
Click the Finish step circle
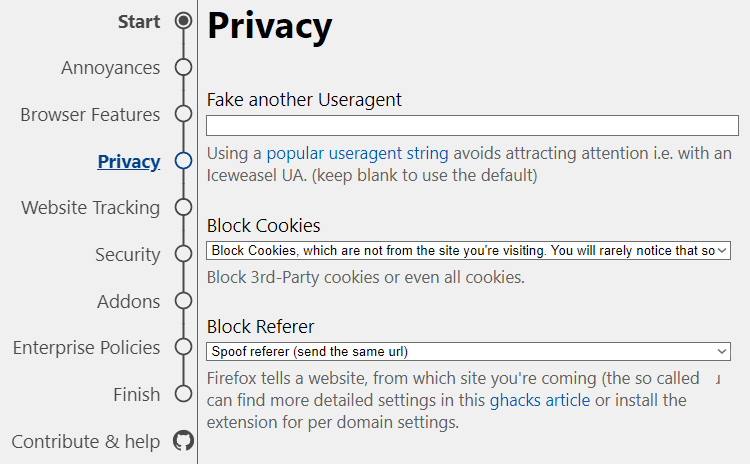(183, 394)
